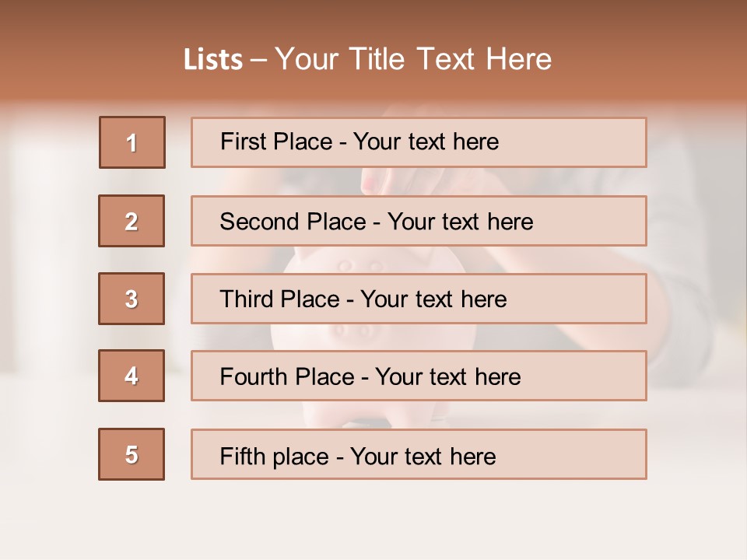The image size is (747, 560).
Task: Click the bold word Lists in title
Action: pyautogui.click(x=213, y=60)
